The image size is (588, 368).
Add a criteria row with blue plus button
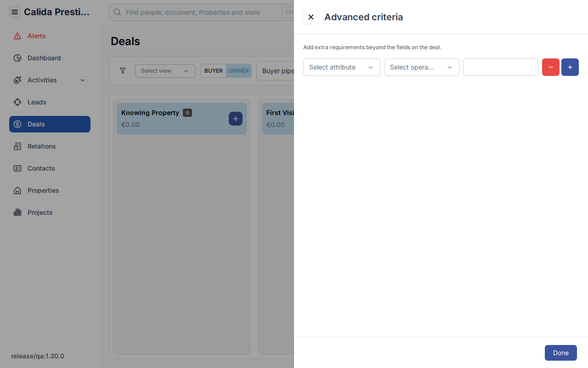coord(570,67)
